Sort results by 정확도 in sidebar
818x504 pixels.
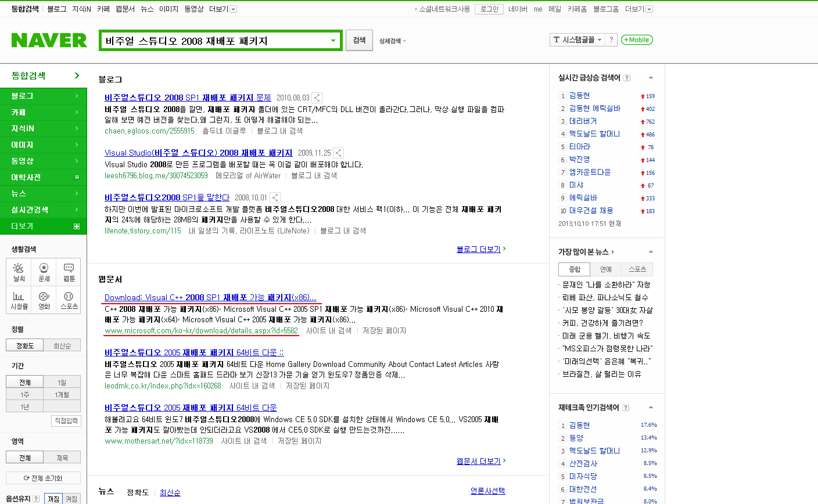click(x=25, y=345)
